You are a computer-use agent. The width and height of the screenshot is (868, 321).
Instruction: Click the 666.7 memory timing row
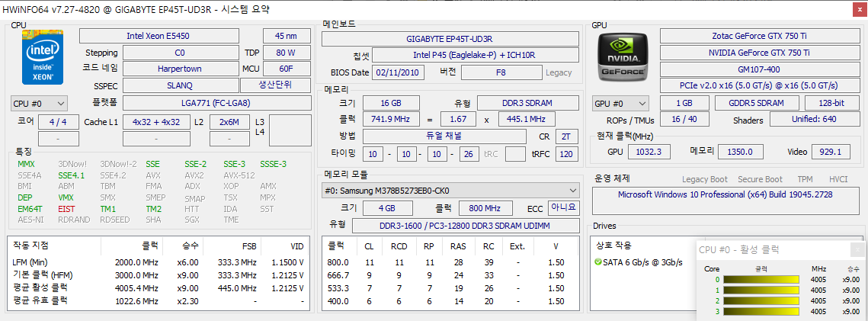(450, 275)
